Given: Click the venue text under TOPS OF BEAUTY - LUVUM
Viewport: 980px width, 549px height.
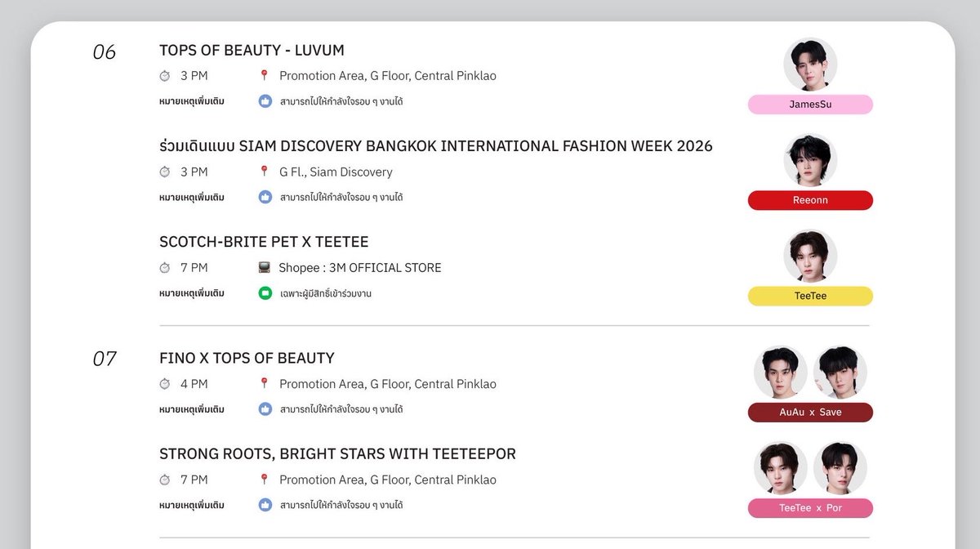Looking at the screenshot, I should [x=388, y=76].
